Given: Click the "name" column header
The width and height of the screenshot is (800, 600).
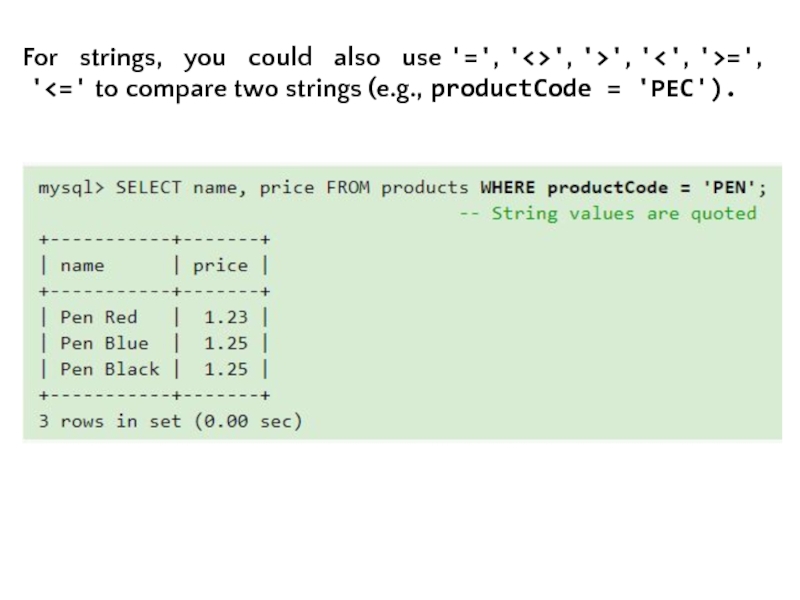Looking at the screenshot, I should [82, 265].
